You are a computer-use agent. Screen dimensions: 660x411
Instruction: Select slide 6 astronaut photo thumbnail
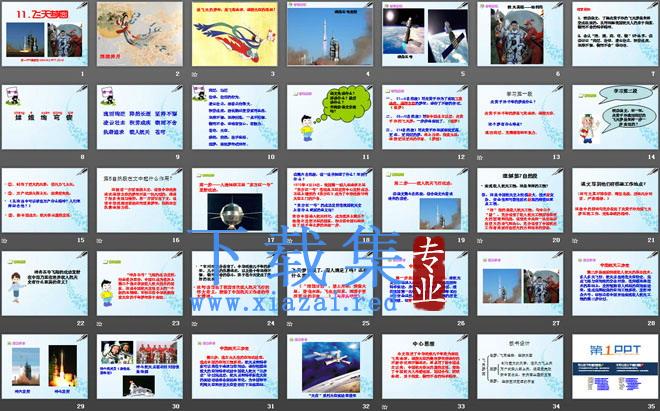tap(520, 34)
